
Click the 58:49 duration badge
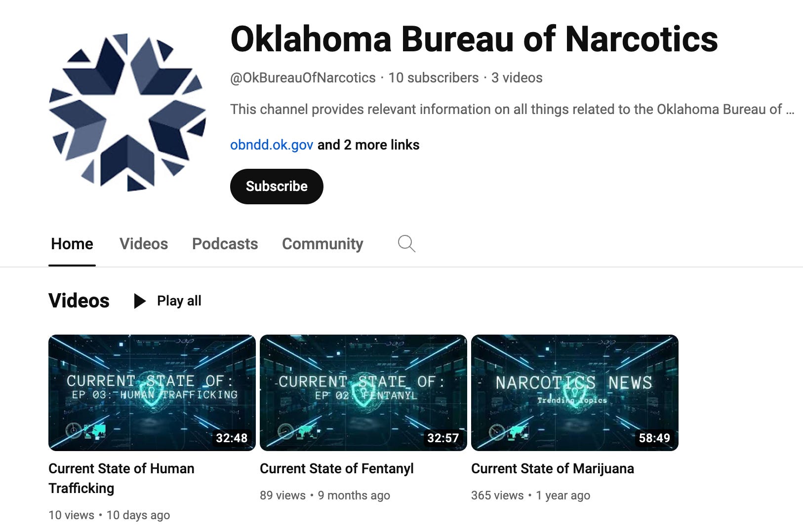coord(654,438)
